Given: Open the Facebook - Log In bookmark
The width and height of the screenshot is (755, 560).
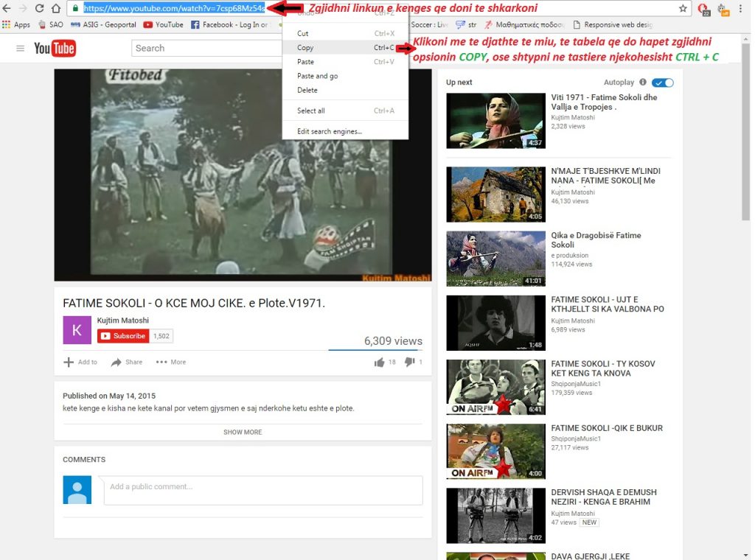Looking at the screenshot, I should pyautogui.click(x=229, y=24).
